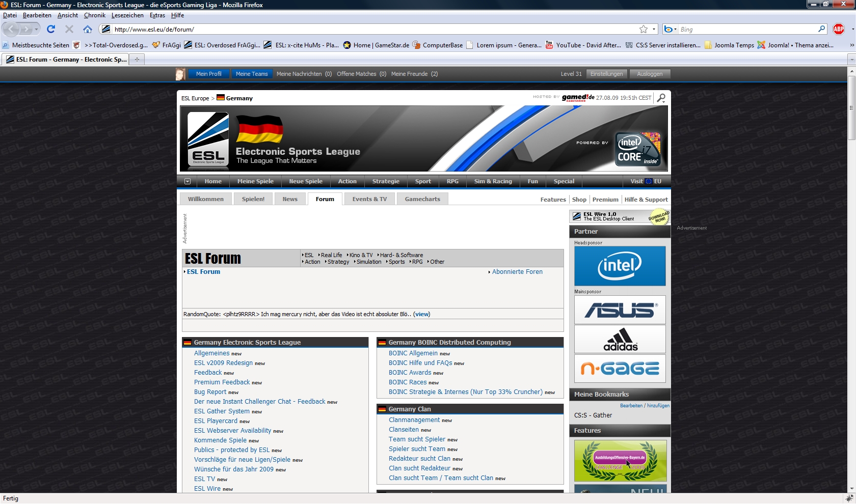Click the Visit EU link
Screen dimensions: 856x504
(x=646, y=181)
